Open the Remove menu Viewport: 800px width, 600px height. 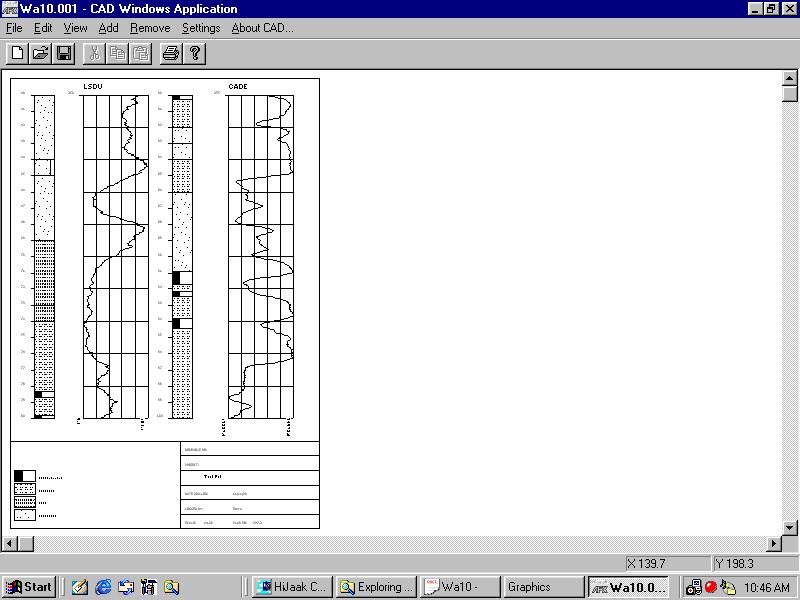pos(150,28)
